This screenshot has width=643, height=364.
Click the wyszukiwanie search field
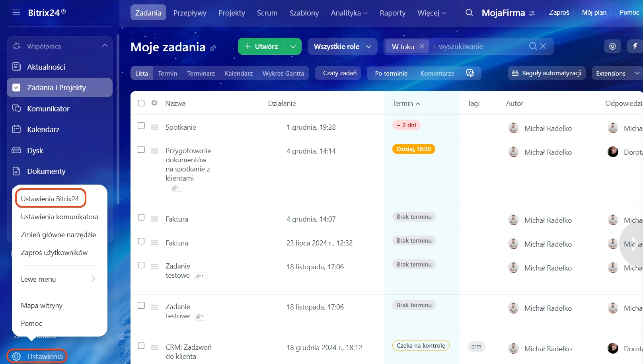477,47
